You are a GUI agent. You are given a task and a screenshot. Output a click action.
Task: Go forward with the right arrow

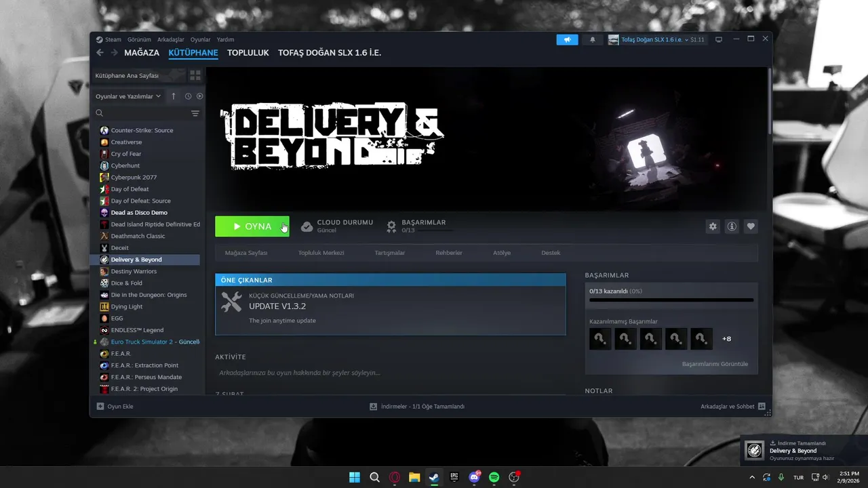pos(114,53)
